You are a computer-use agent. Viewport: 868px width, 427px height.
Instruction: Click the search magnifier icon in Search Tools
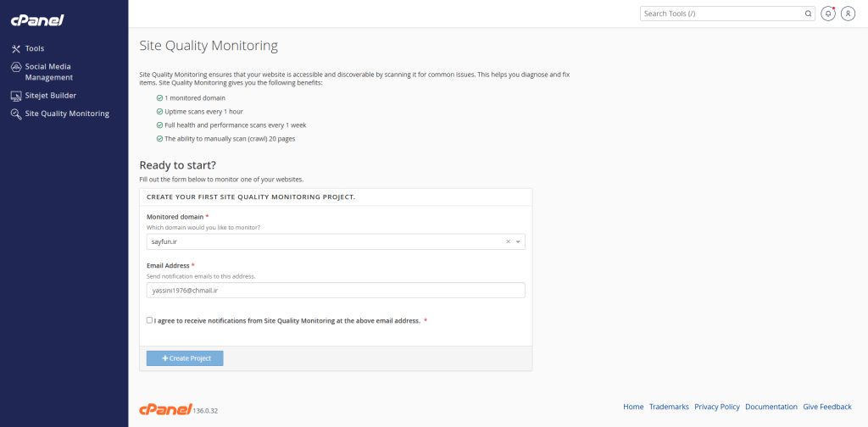(808, 14)
